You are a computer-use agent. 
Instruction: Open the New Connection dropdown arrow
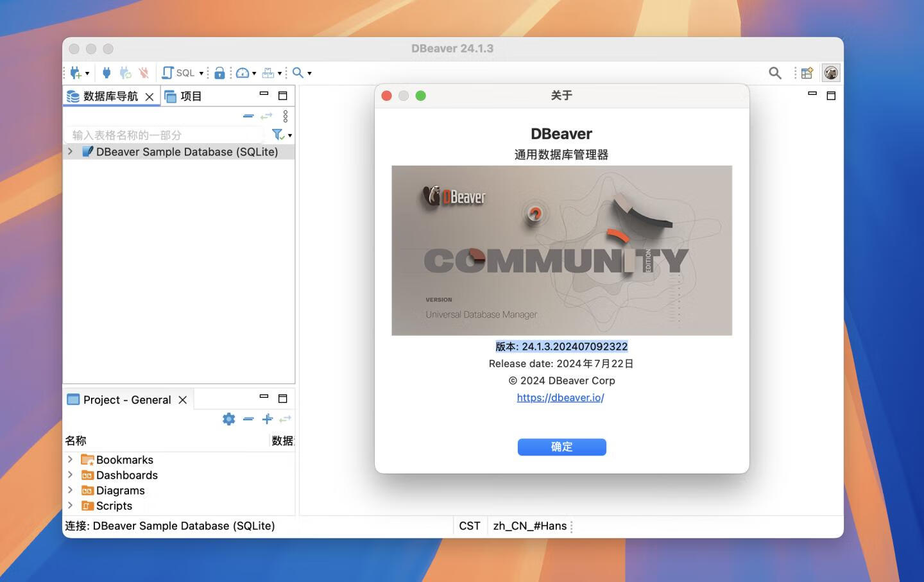pyautogui.click(x=87, y=74)
